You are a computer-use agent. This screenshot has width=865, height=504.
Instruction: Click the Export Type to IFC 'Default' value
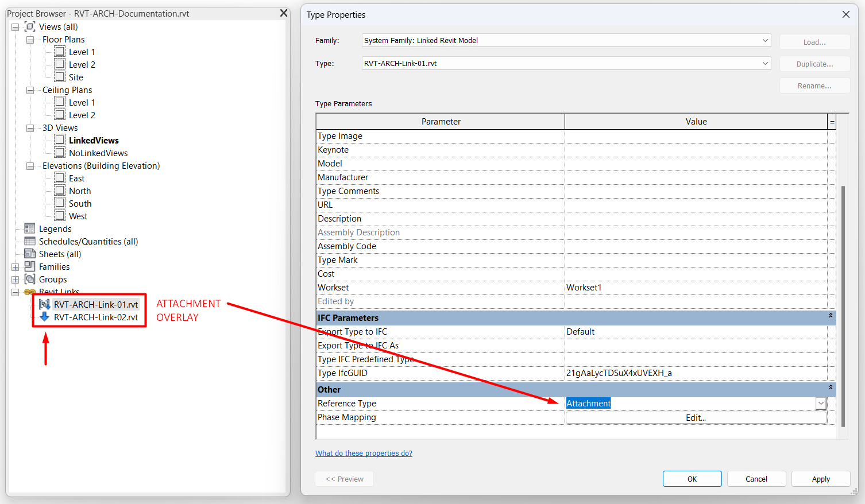point(696,332)
